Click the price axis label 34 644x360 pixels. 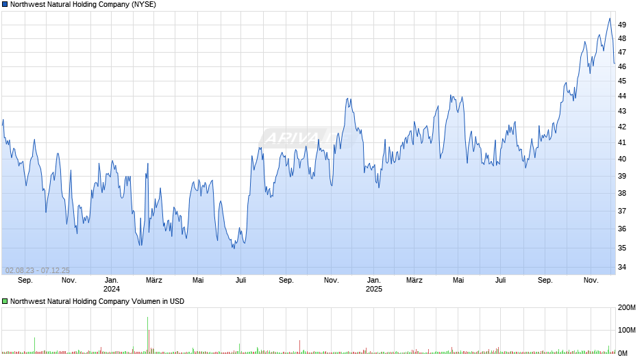622,267
